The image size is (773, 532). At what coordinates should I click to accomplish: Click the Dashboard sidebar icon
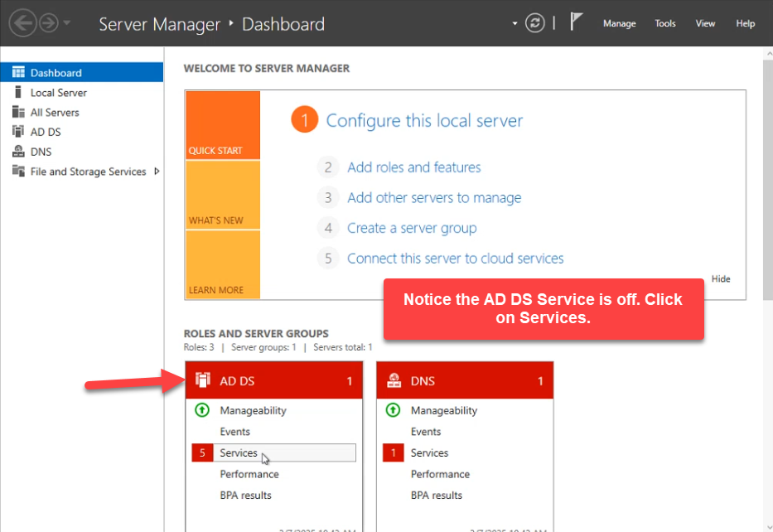coord(18,72)
